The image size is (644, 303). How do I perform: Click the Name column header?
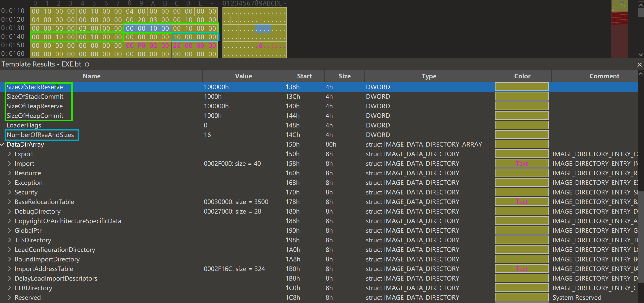click(x=92, y=76)
